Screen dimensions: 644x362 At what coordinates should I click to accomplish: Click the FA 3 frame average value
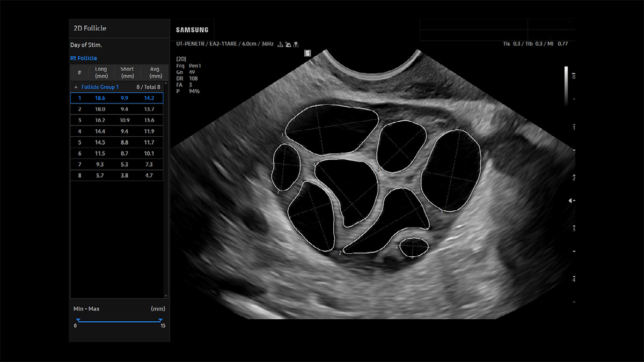point(185,84)
